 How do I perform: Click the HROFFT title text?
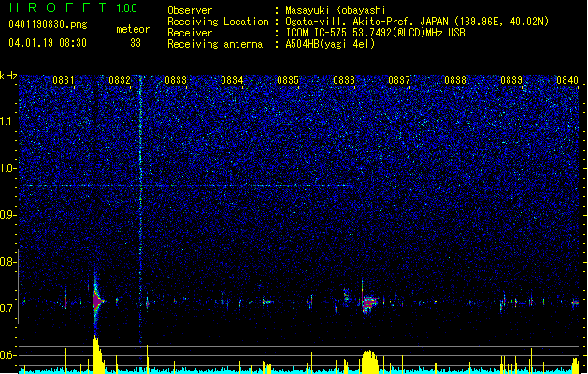pyautogui.click(x=58, y=7)
